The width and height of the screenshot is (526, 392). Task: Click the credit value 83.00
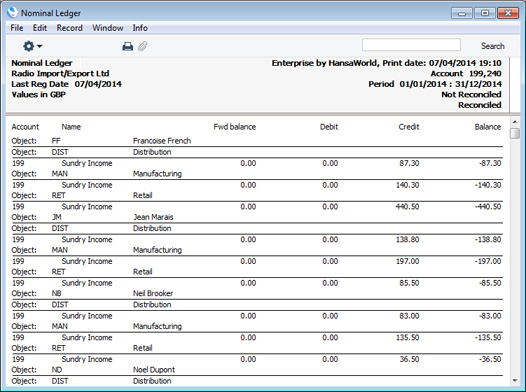click(x=409, y=316)
